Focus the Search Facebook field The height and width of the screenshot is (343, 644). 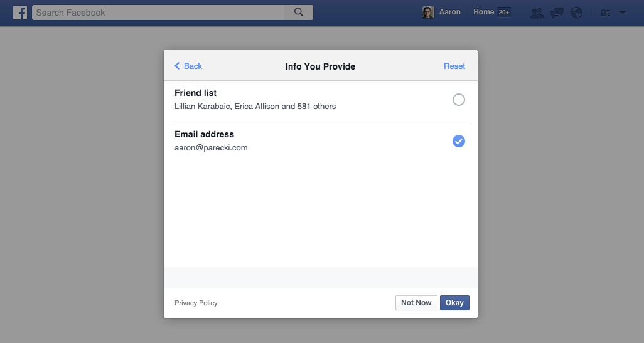click(x=158, y=13)
